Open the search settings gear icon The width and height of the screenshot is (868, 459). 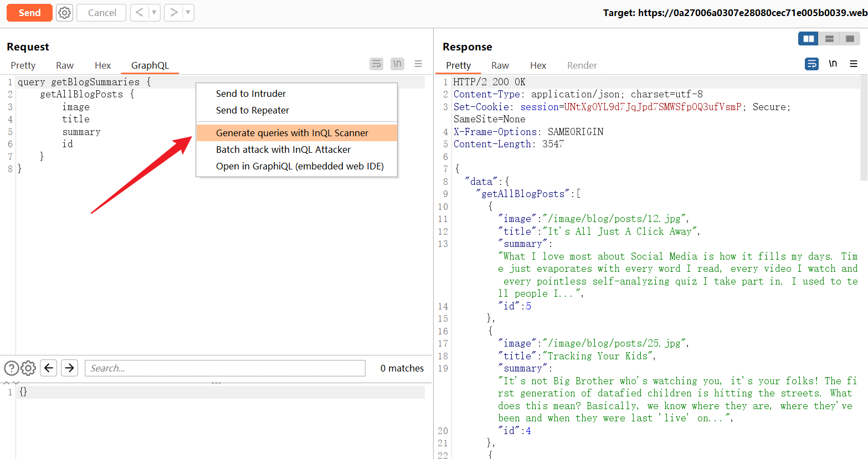pos(28,368)
